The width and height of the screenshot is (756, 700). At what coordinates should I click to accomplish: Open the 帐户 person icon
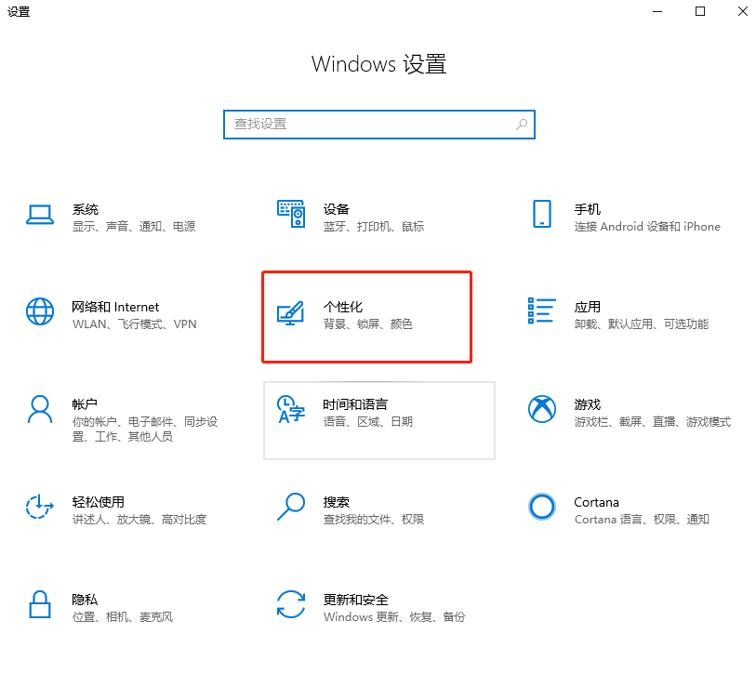coord(40,409)
